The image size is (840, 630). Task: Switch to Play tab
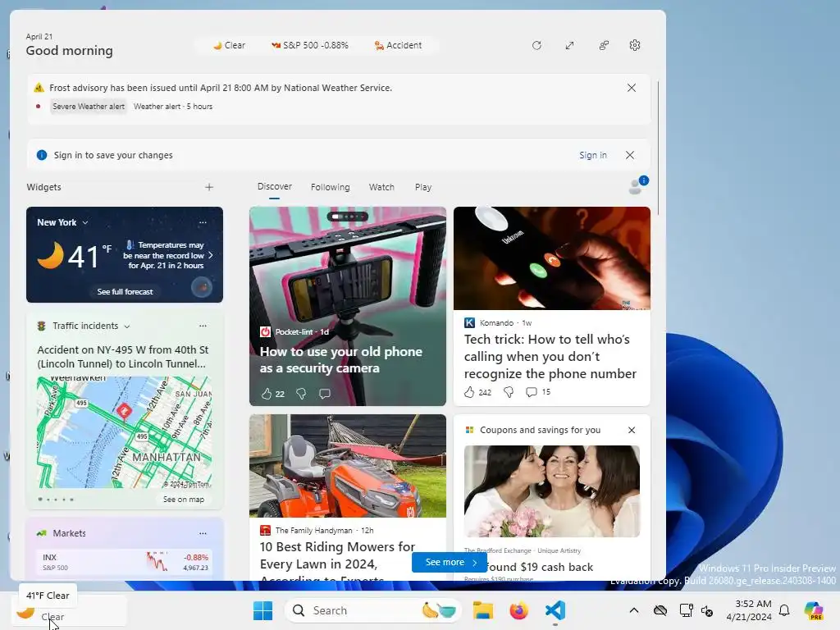(x=423, y=187)
